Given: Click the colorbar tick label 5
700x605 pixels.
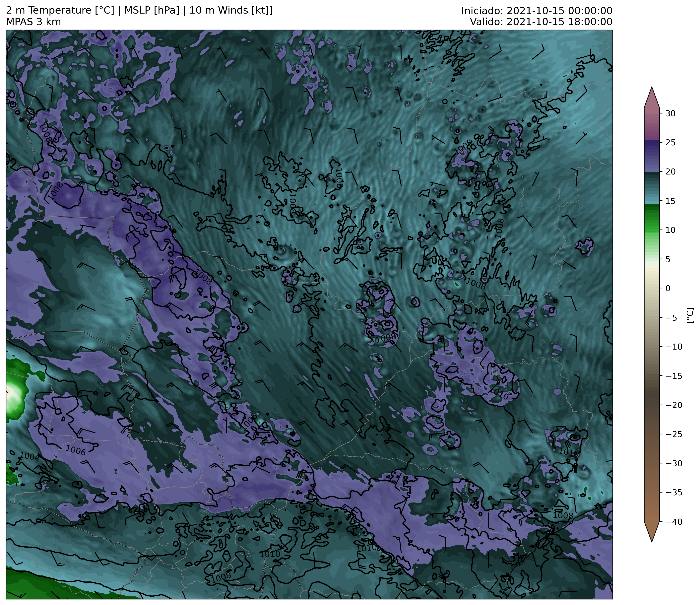Looking at the screenshot, I should click(x=668, y=259).
